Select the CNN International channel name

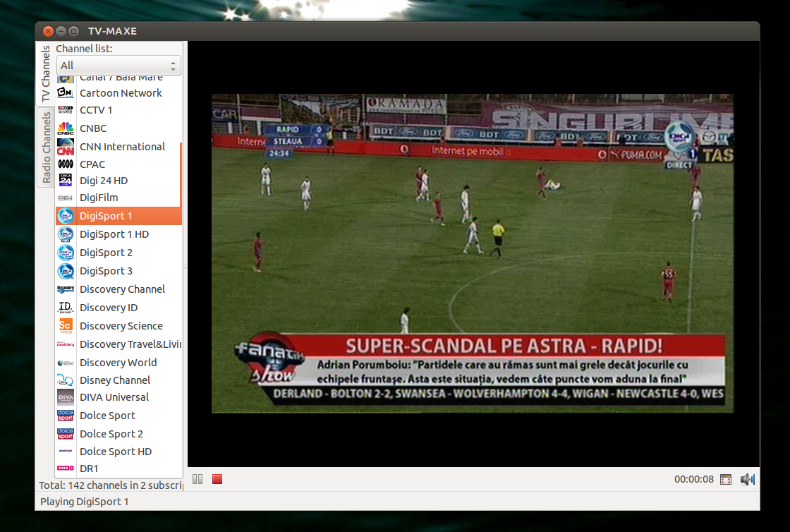coord(123,147)
